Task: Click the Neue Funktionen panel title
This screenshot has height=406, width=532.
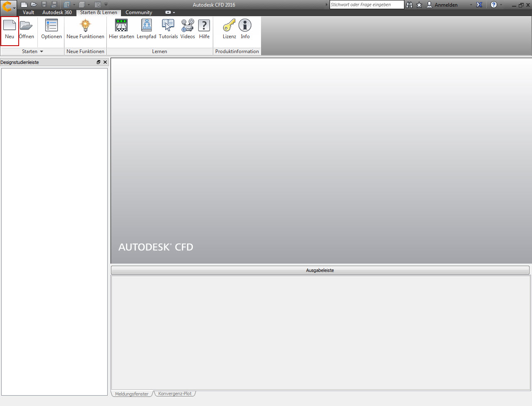Action: (x=85, y=51)
